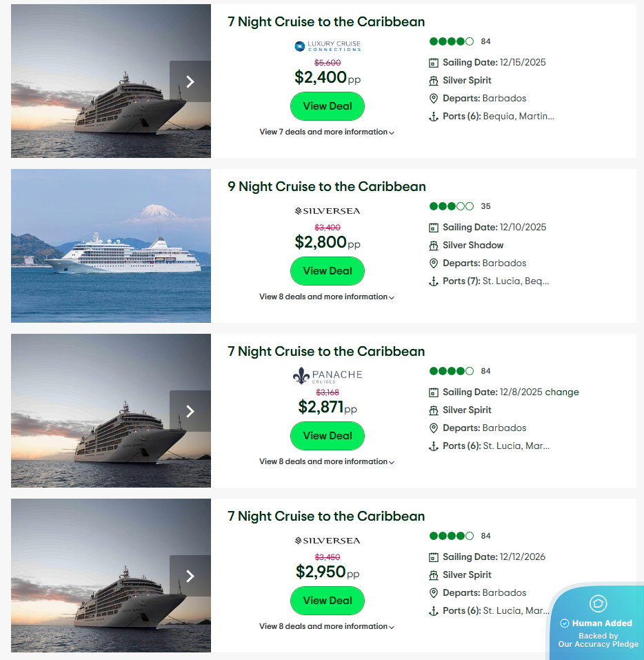Click the calendar icon next to 12/10/2025

[x=434, y=227]
